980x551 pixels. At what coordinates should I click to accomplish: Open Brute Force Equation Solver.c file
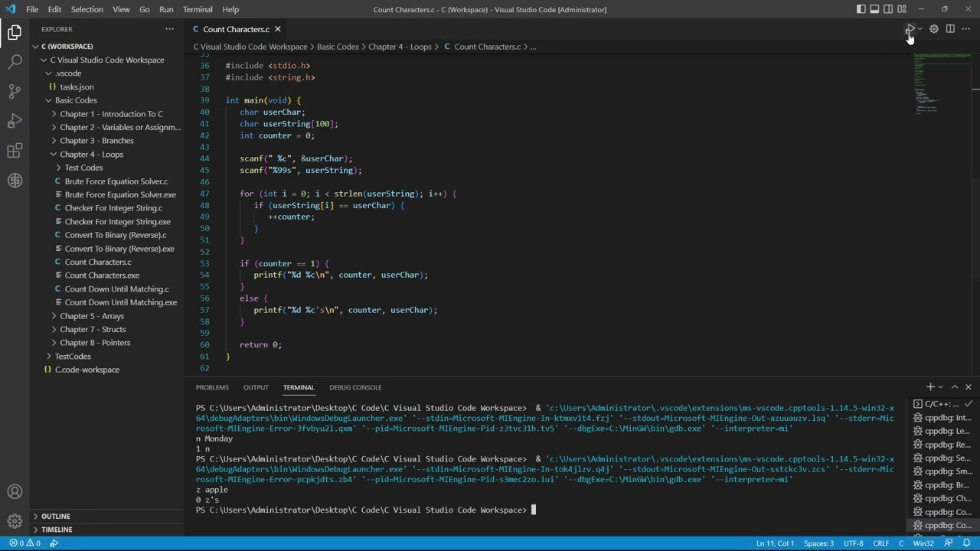tap(107, 181)
